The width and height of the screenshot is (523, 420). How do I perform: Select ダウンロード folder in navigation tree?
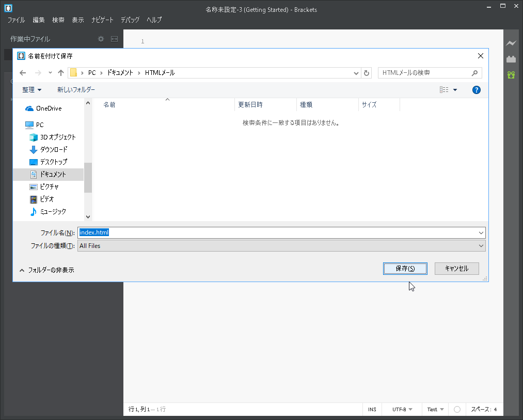54,149
